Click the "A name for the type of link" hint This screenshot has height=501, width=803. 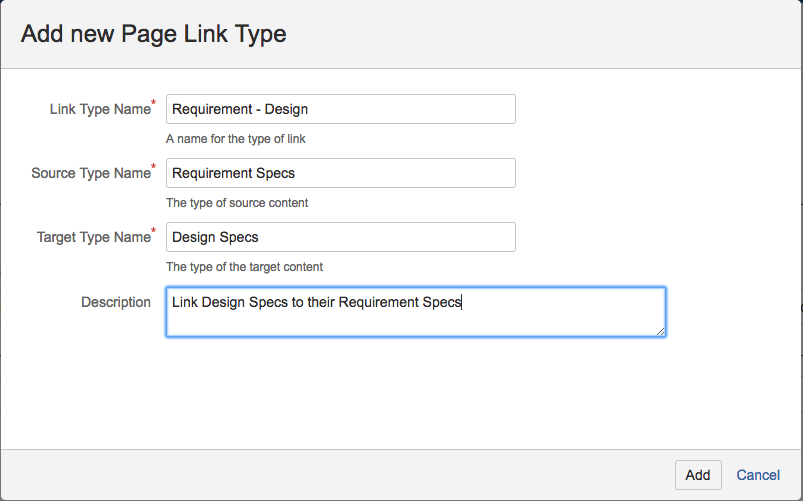click(x=242, y=139)
